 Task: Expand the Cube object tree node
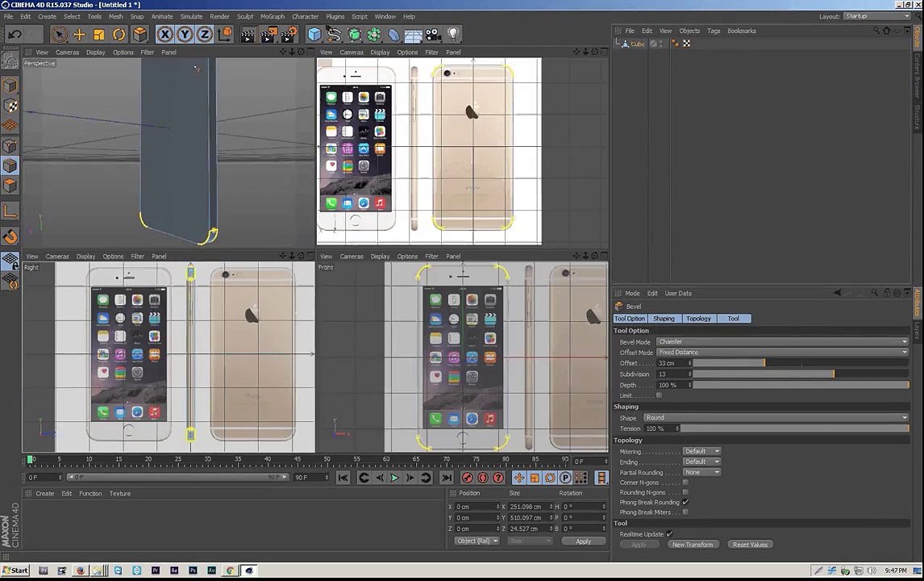click(618, 43)
